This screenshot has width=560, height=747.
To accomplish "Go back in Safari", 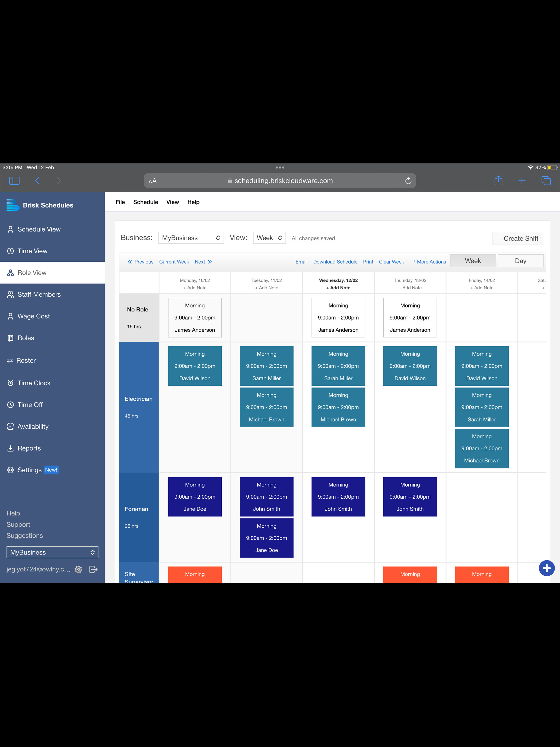I will coord(37,181).
